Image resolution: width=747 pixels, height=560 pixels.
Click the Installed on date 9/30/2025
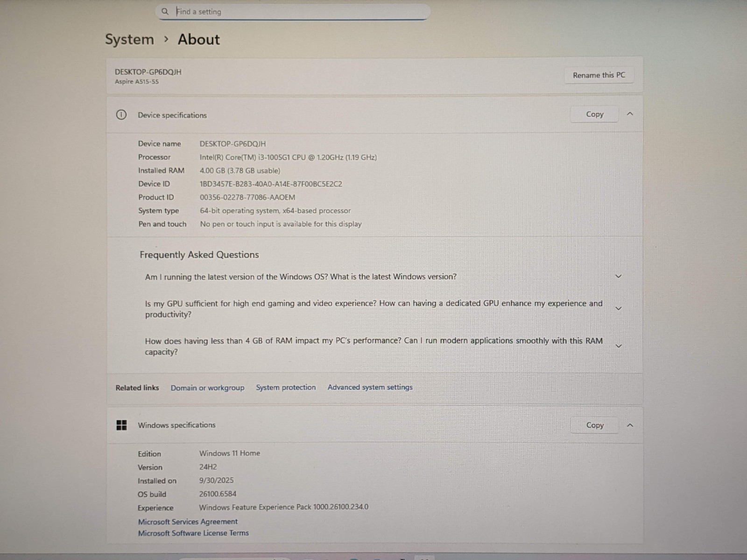(x=216, y=480)
